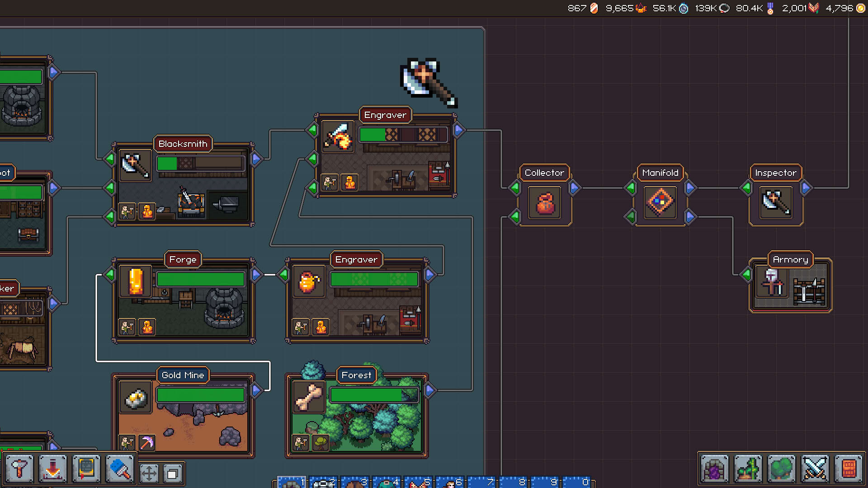The height and width of the screenshot is (488, 868).
Task: Select hotbar slot 4
Action: 387,482
